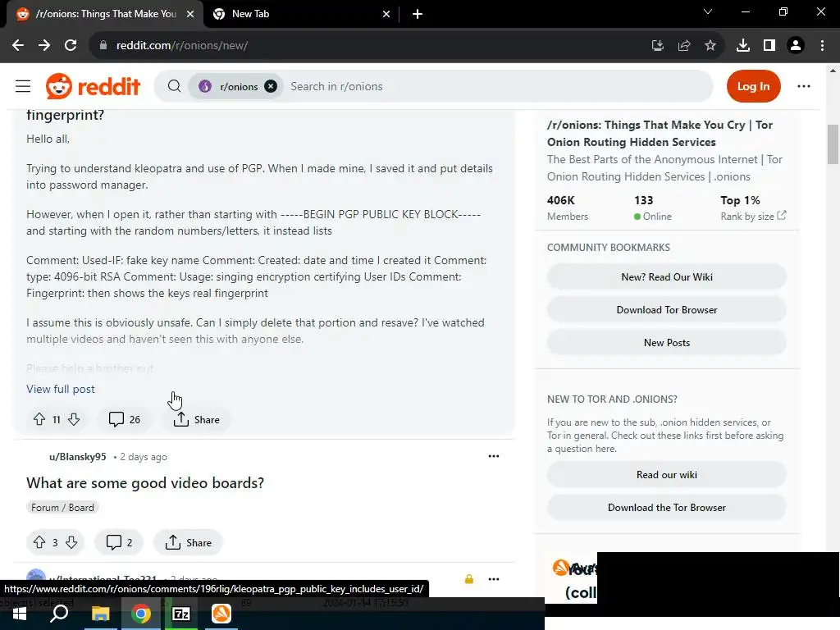Click the yellow lock icon on the bottom post
The height and width of the screenshot is (630, 840).
coord(468,579)
